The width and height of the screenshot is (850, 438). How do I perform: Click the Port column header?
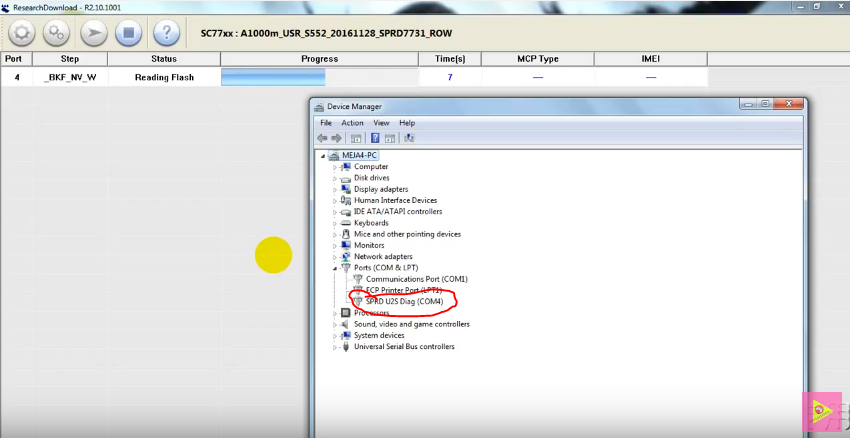pyautogui.click(x=16, y=59)
